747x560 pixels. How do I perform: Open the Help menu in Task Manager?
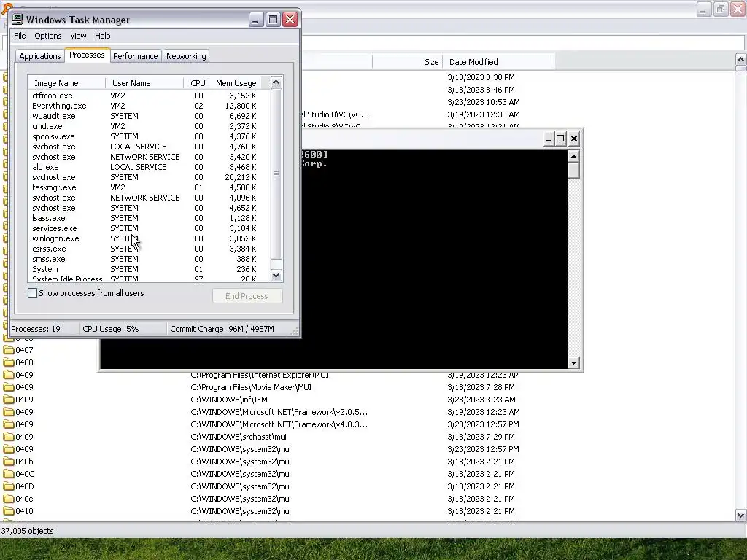coord(102,36)
